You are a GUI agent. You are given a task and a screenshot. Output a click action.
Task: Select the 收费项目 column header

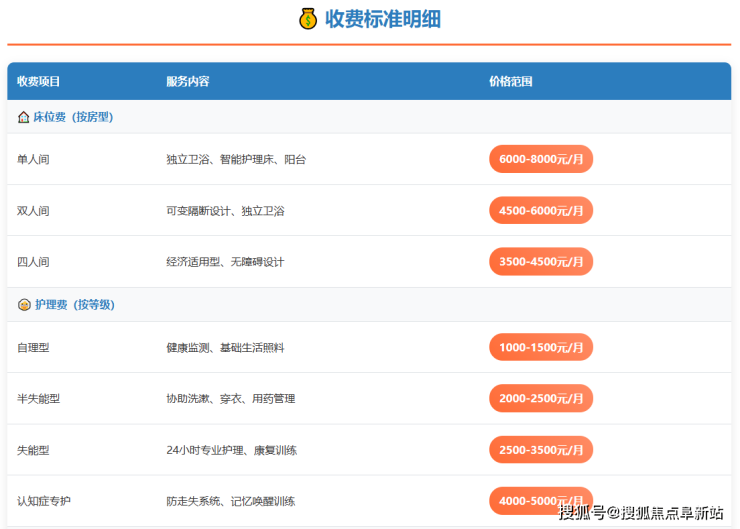pyautogui.click(x=39, y=81)
